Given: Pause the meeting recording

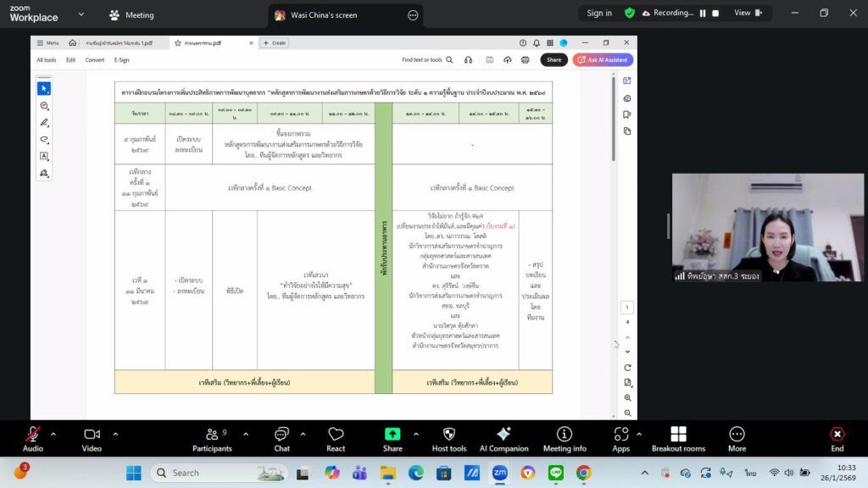Looking at the screenshot, I should click(x=702, y=14).
